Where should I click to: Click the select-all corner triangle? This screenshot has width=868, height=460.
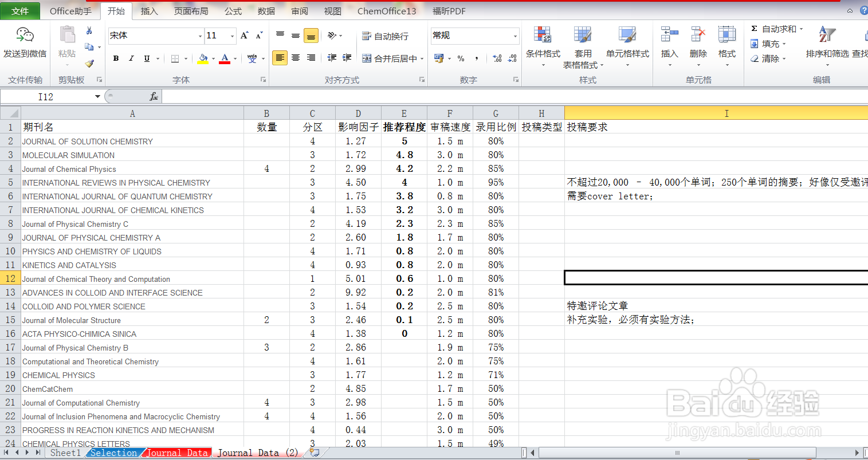[10, 113]
